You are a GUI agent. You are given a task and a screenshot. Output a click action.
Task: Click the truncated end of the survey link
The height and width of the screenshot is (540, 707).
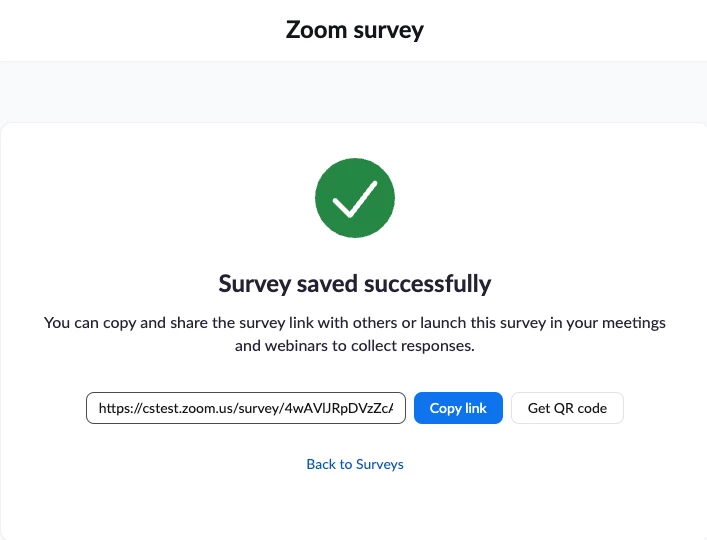[381, 408]
